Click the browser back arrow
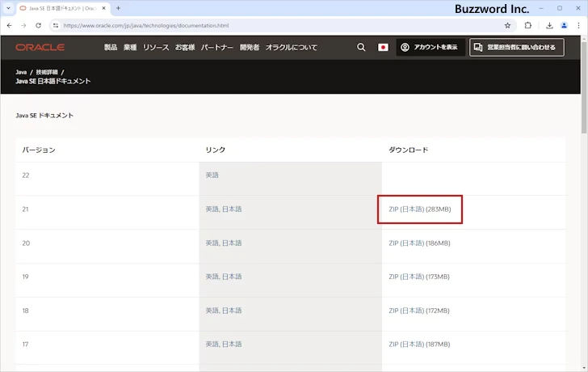 coord(10,26)
